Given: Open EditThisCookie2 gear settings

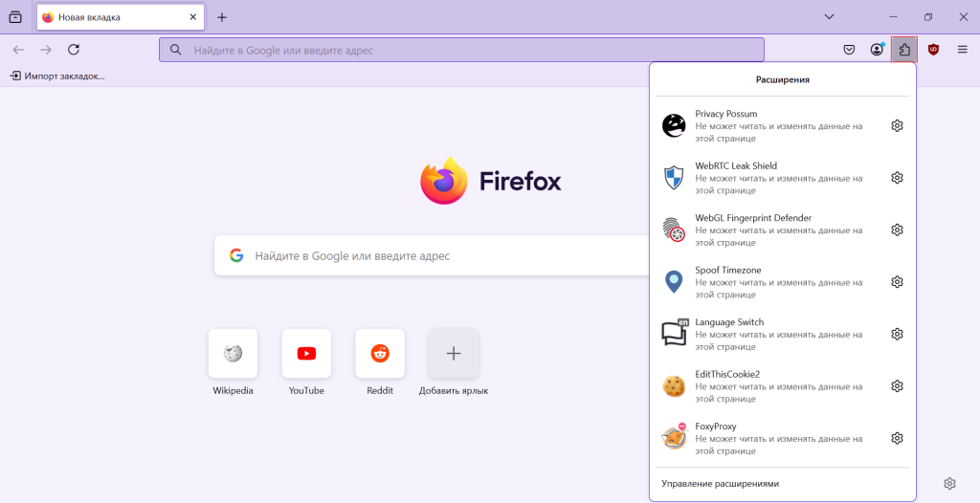Looking at the screenshot, I should click(897, 386).
